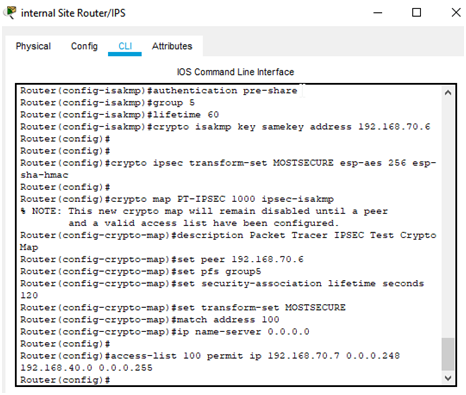Click the 'authentication pre-share' line at the top
Screen dimensions: 466x395
click(x=159, y=91)
